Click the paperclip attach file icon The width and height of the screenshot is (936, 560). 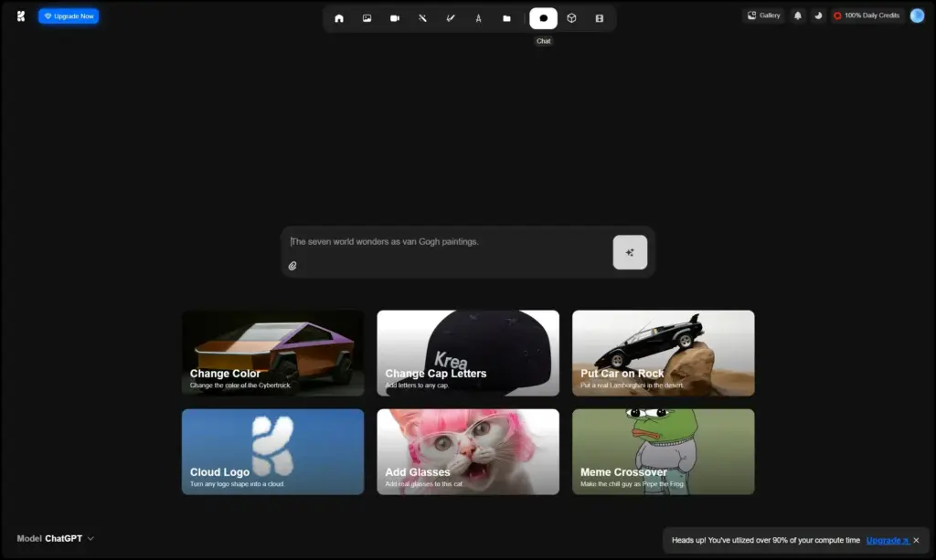click(x=292, y=266)
